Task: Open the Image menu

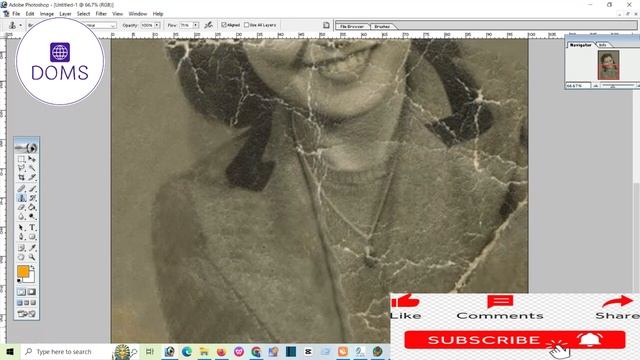Action: [x=47, y=14]
